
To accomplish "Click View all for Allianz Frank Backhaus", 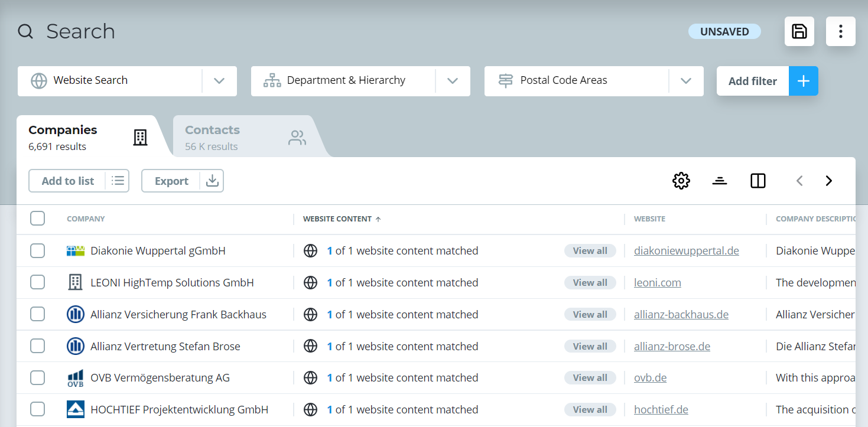I will coord(590,314).
